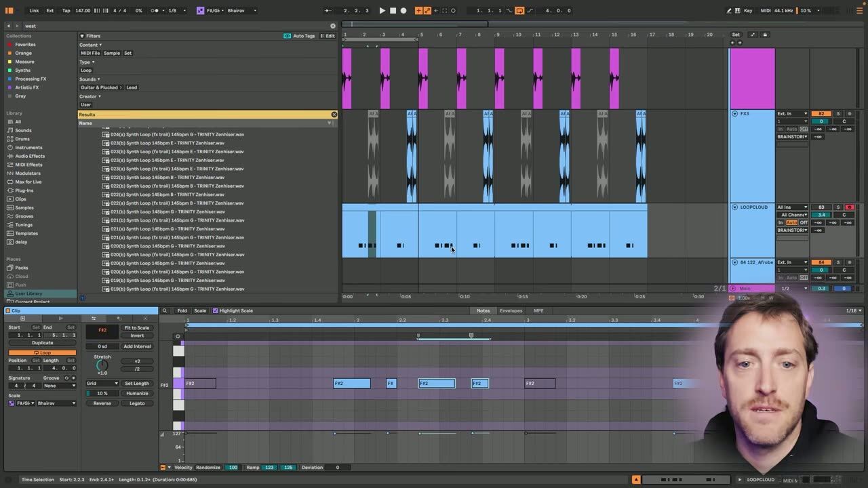Open the clip launch tab with the play icon
The image size is (868, 488).
pos(60,318)
